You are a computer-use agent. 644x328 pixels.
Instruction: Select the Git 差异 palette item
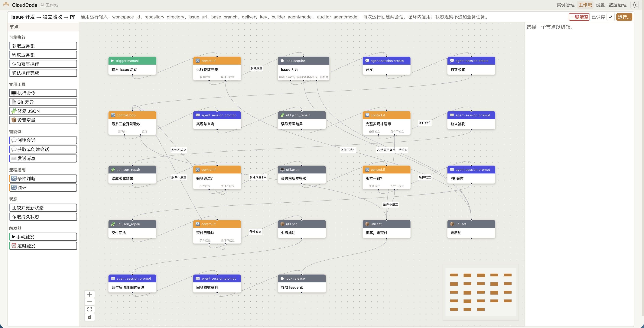(43, 102)
